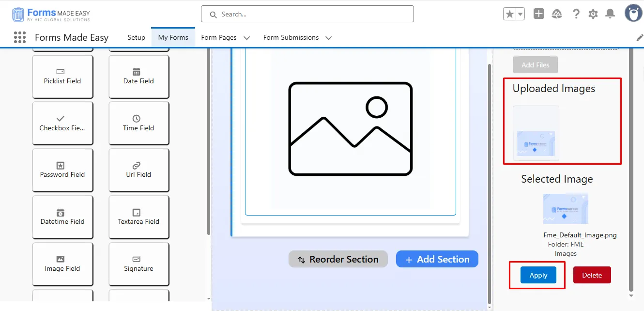Add a Picklist Field tile
This screenshot has width=644, height=311.
(62, 76)
